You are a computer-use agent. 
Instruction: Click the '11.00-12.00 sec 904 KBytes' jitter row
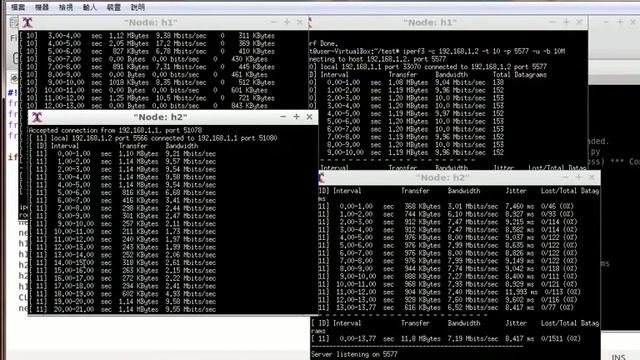click(x=449, y=292)
